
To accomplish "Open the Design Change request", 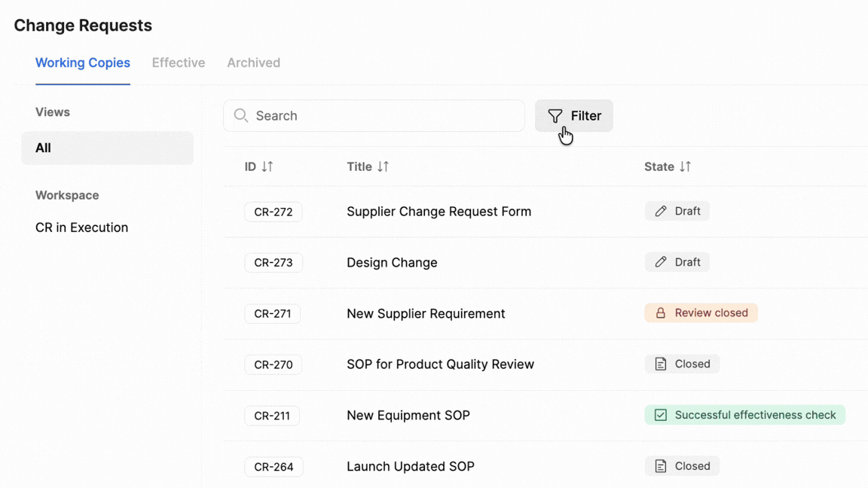I will point(392,262).
